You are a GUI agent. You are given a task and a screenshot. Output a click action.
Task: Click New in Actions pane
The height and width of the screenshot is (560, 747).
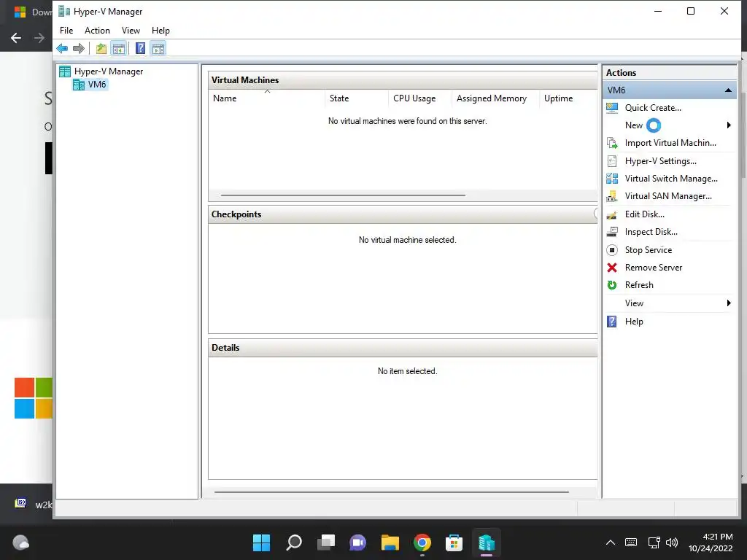tap(634, 125)
